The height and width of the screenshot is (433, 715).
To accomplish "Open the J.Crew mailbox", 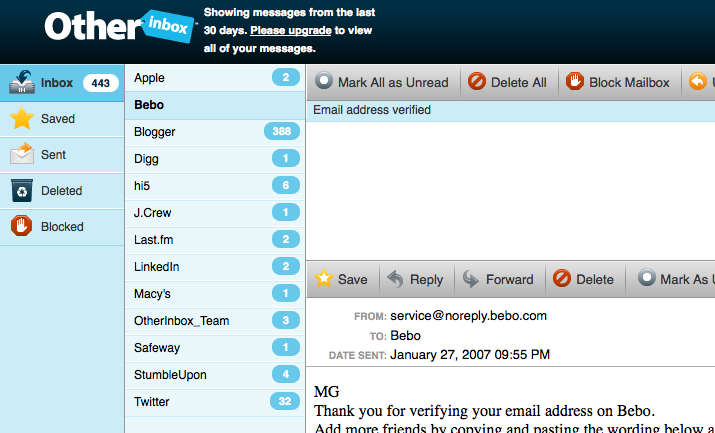I will 215,213.
